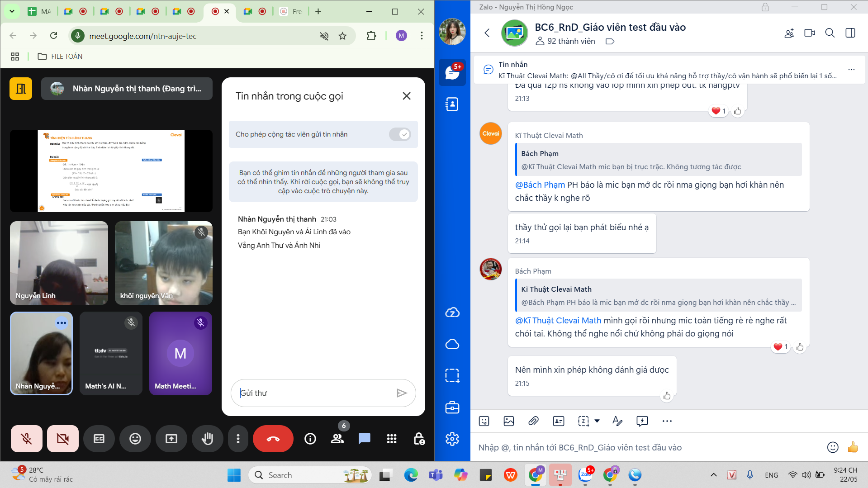This screenshot has height=488, width=868.
Task: Open the emoji reactions button in Meet
Action: [135, 438]
